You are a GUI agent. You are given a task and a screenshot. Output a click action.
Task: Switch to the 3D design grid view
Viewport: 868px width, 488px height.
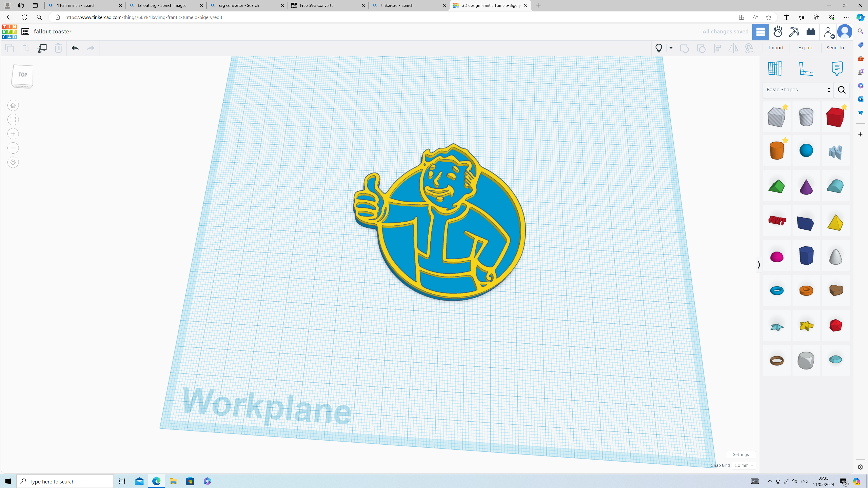coord(760,32)
